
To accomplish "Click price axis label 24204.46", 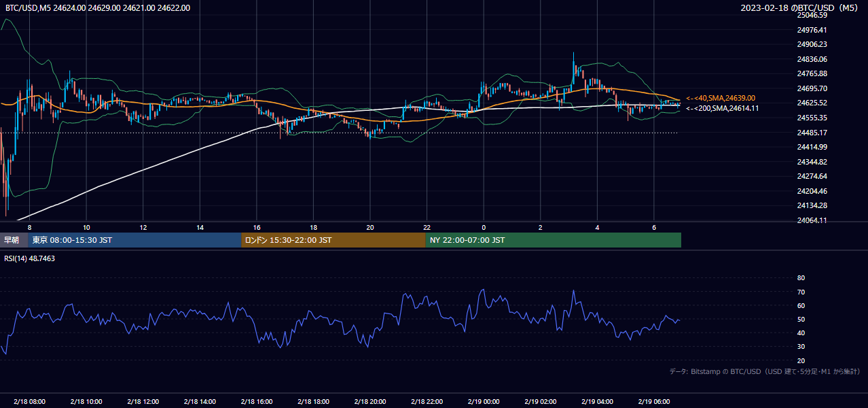I will pyautogui.click(x=812, y=191).
